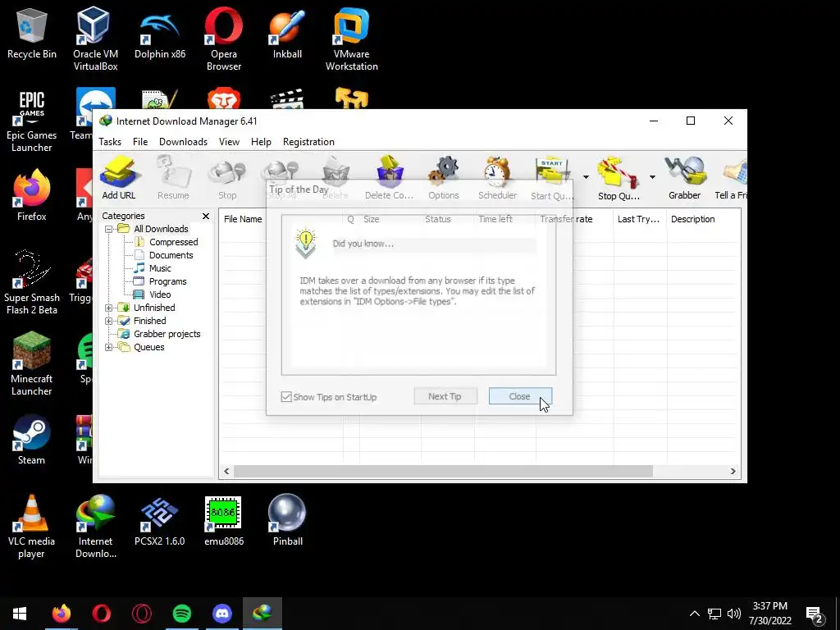840x630 pixels.
Task: Click the Last Try column header
Action: 640,219
